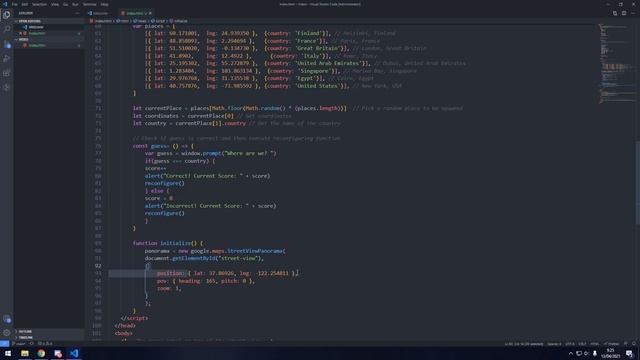
Task: Click the line and column indicator in status bar
Action: [524, 344]
